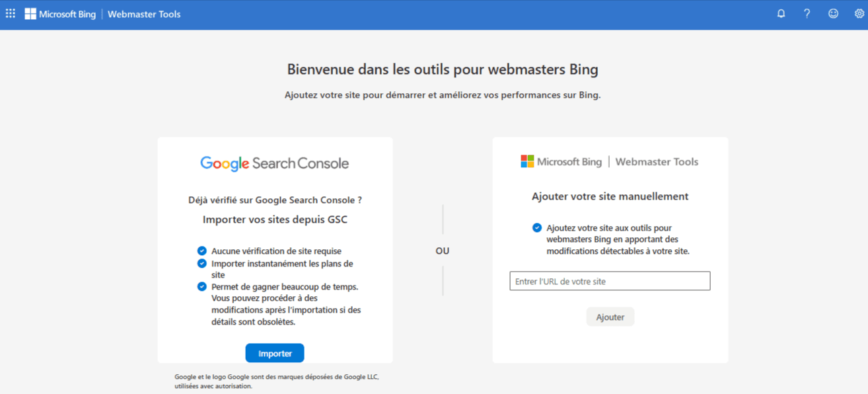
Task: Click the feedback smiley face icon
Action: click(833, 13)
